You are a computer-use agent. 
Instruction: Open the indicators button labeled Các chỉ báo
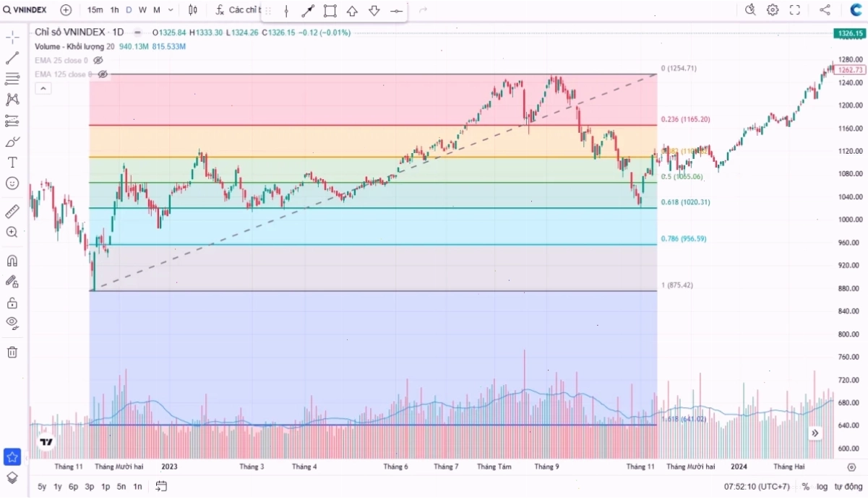tap(237, 10)
